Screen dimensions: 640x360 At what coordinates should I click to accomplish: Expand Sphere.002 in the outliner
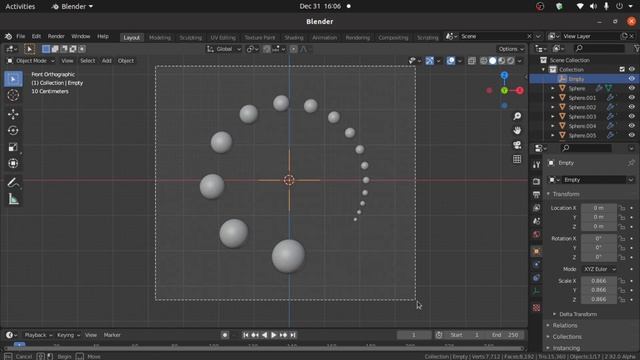click(553, 107)
